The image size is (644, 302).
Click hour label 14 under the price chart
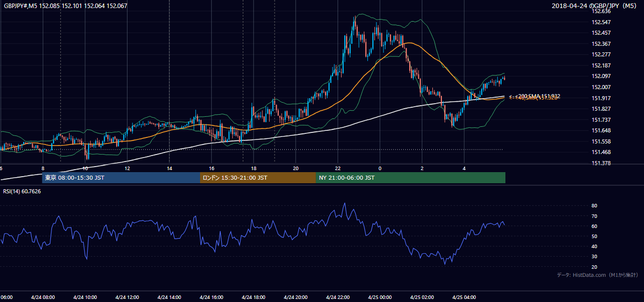pyautogui.click(x=169, y=168)
